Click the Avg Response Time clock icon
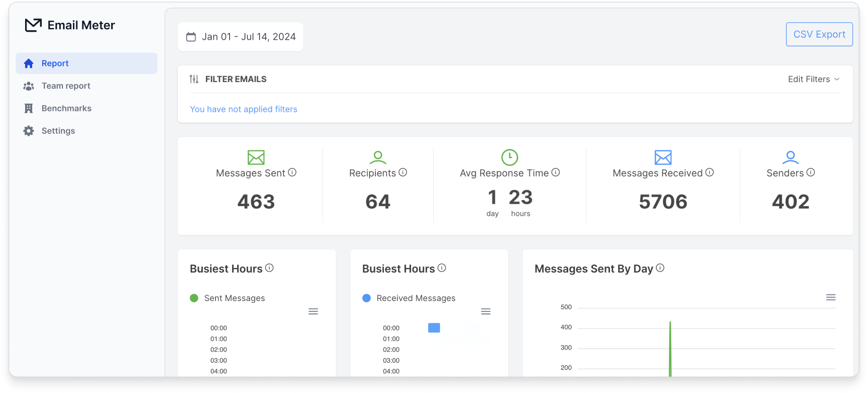Image resolution: width=868 pixels, height=393 pixels. 510,157
